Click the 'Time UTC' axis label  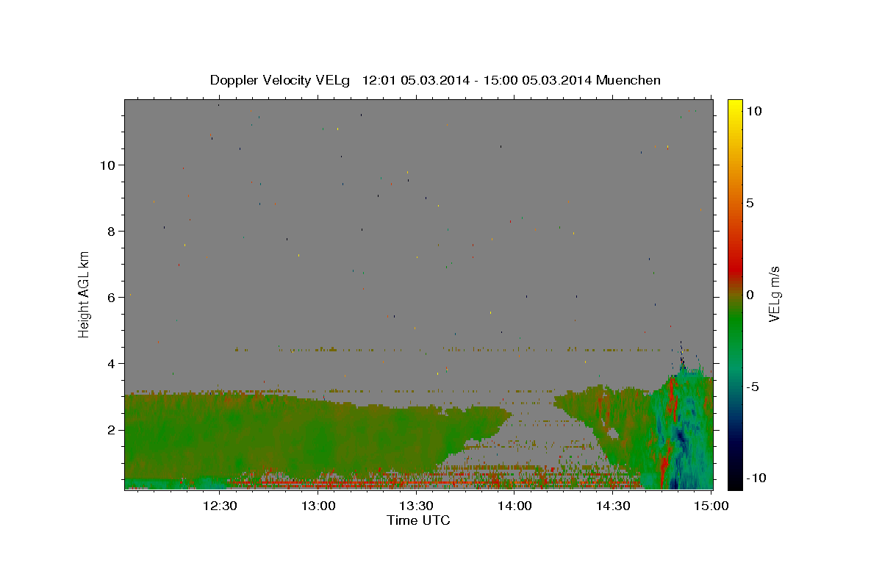click(x=418, y=520)
